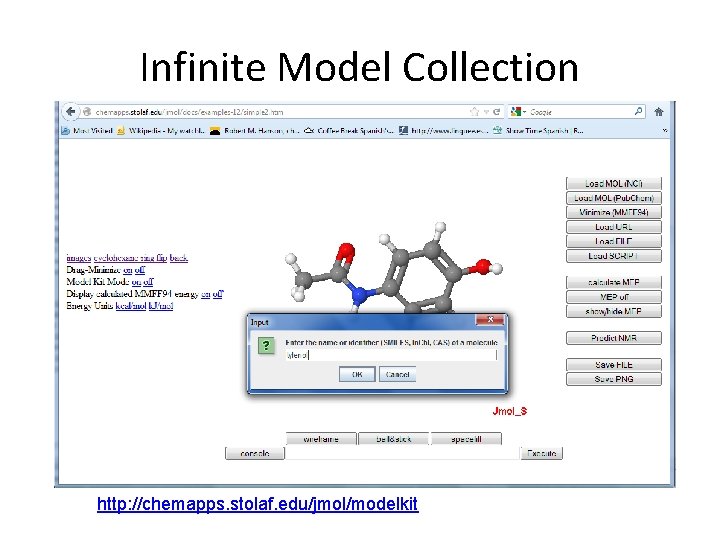Click the Predict NMR button
Viewport: 720px width, 540px height.
pyautogui.click(x=614, y=338)
